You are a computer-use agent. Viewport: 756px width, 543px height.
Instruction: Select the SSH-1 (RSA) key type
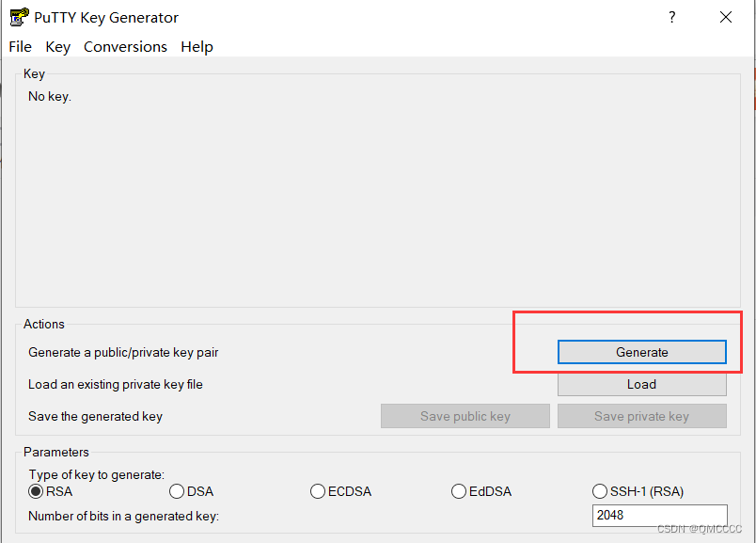[x=638, y=491]
